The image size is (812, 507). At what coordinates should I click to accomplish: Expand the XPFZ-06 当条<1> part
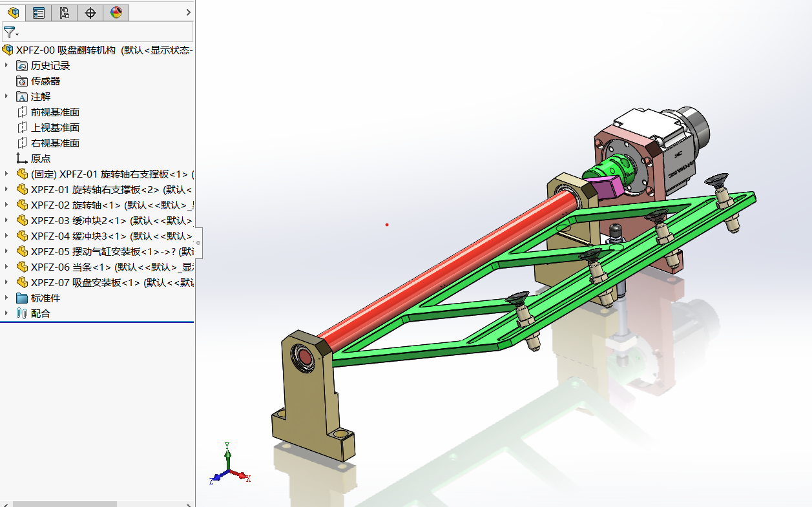(x=7, y=267)
